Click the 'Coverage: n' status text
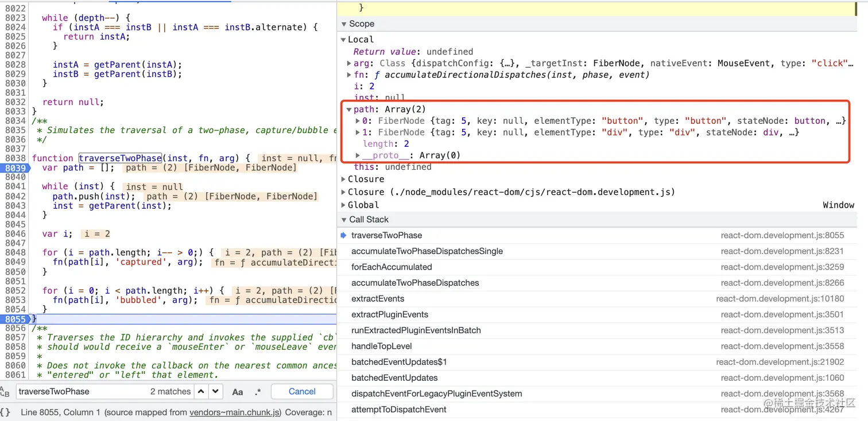The height and width of the screenshot is (421, 868). click(308, 412)
